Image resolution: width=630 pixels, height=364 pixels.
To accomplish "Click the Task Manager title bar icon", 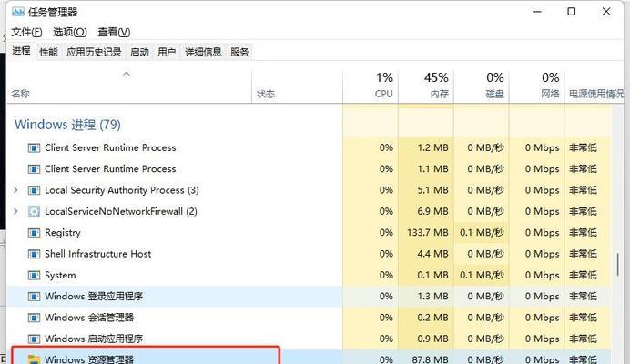I will tap(18, 12).
